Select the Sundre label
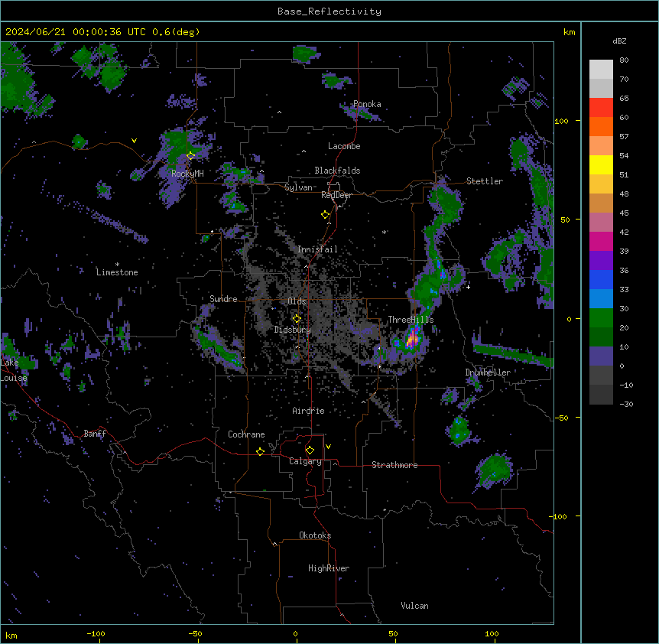Screen dimensions: 659x644 [223, 299]
